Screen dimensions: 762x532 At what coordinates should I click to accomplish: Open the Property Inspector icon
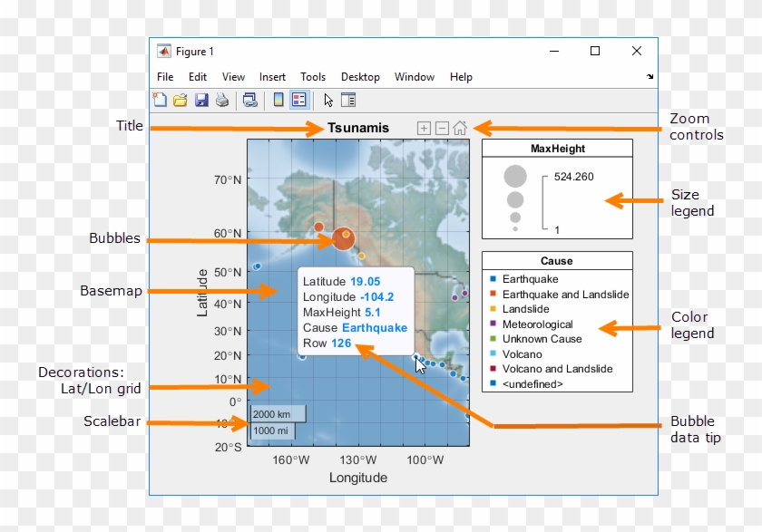[x=348, y=100]
